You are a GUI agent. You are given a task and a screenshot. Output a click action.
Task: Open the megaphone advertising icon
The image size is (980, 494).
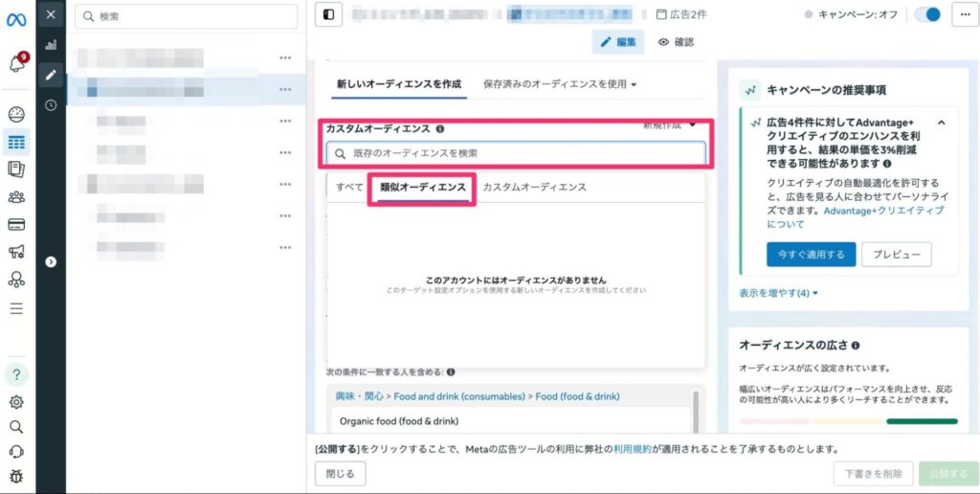click(16, 253)
